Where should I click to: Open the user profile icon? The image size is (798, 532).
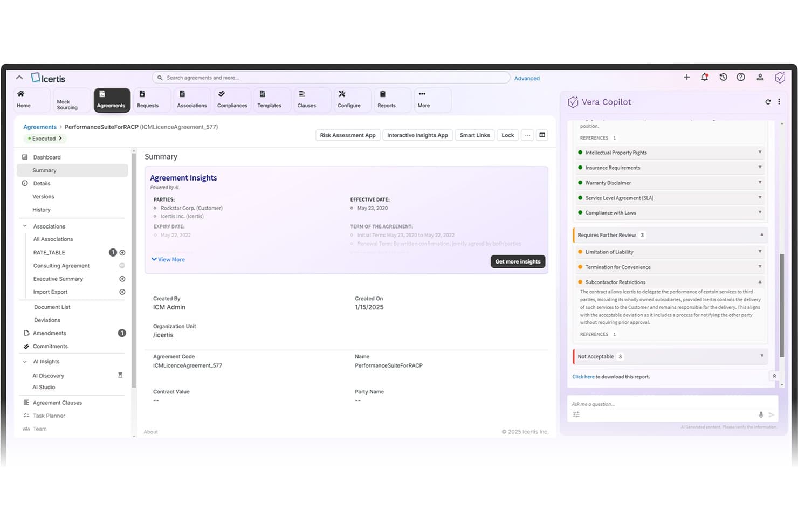(760, 77)
